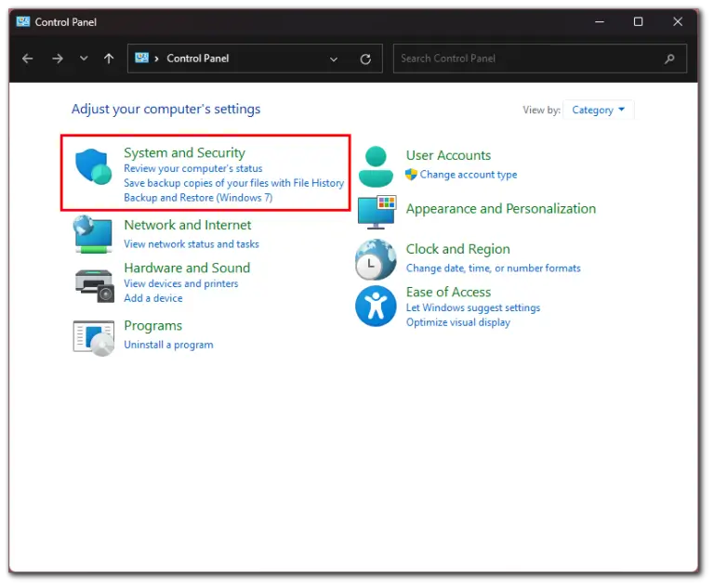Click Change date, time, or number formats

pos(493,268)
